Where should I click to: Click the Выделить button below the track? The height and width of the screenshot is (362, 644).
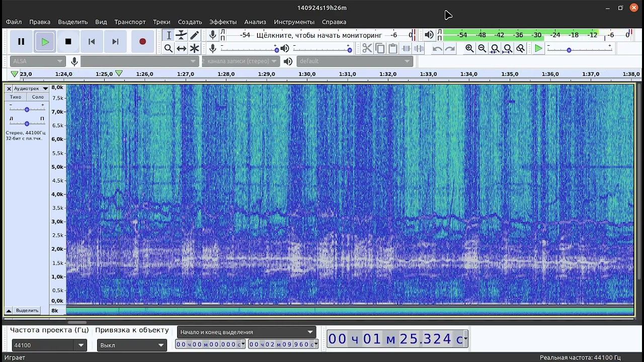[x=27, y=311]
